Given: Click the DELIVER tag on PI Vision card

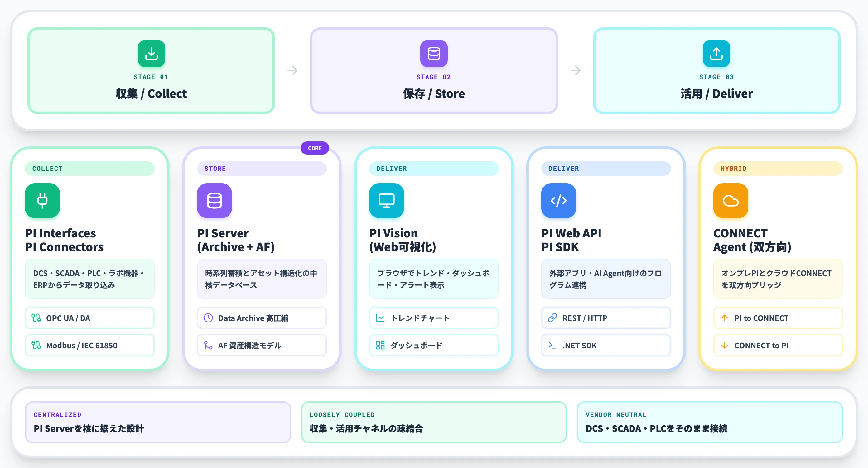Looking at the screenshot, I should tap(434, 168).
